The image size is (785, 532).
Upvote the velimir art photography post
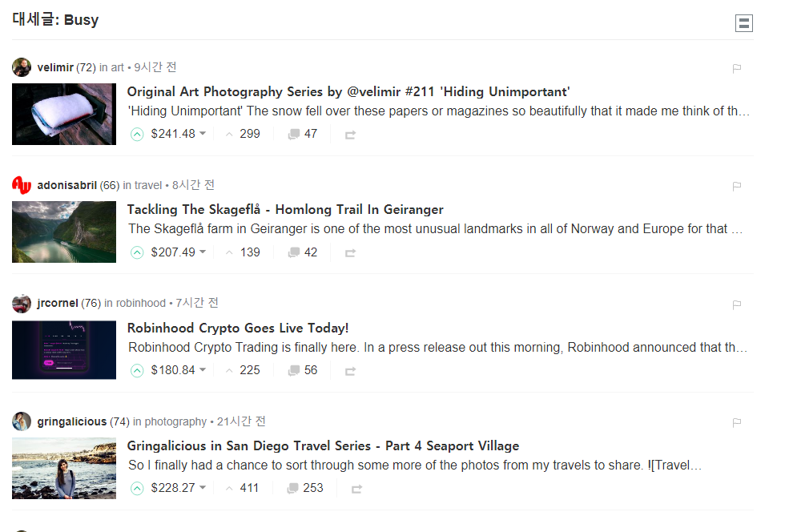coord(137,135)
